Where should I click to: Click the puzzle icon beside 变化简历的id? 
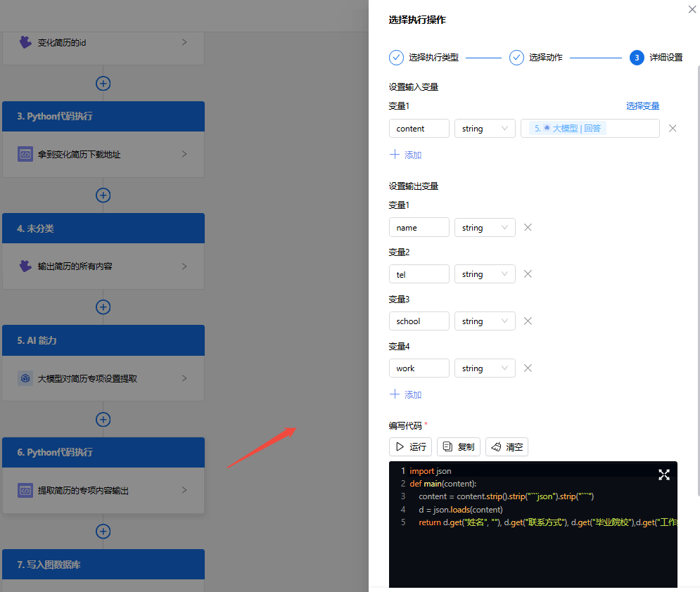[x=25, y=42]
